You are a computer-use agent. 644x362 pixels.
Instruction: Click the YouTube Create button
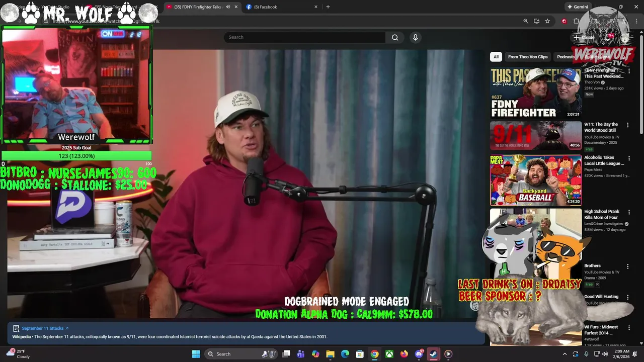(x=584, y=37)
